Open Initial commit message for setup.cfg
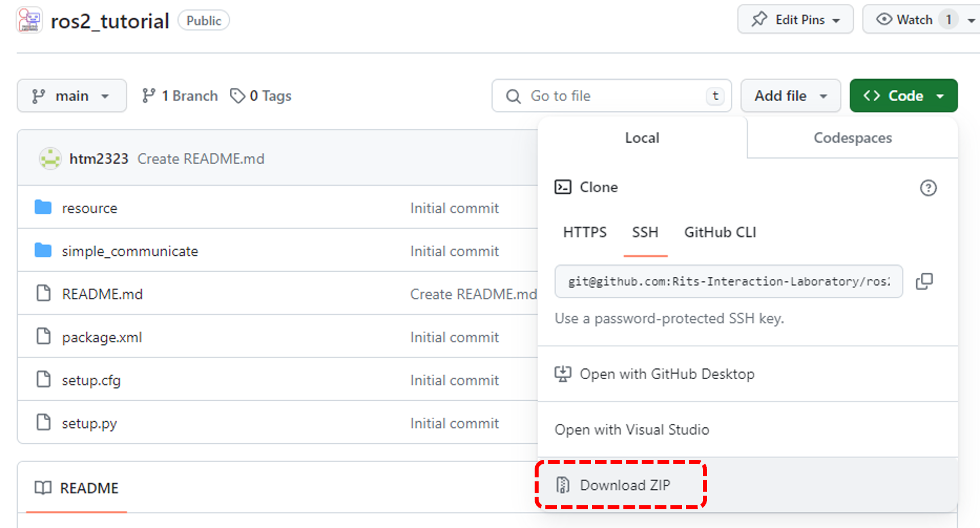 [x=454, y=380]
